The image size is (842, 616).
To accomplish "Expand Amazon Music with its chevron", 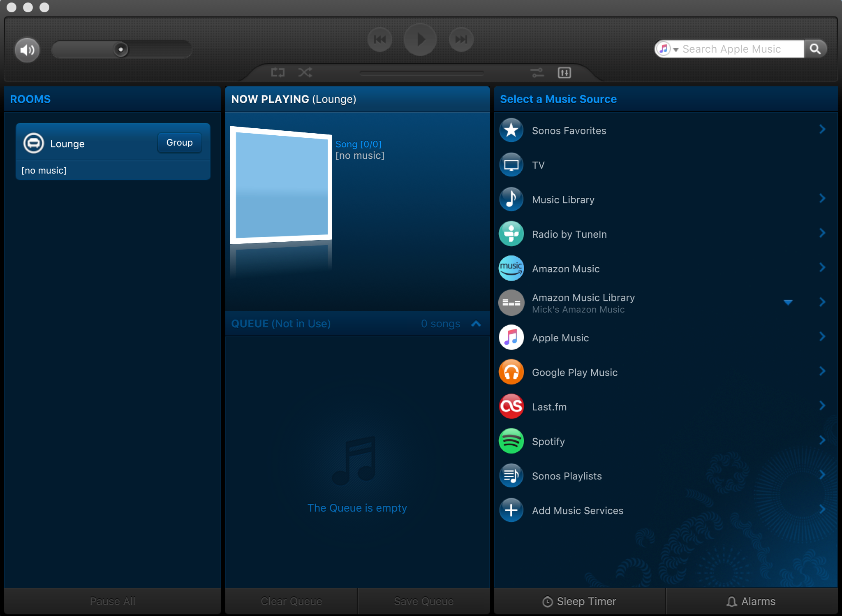I will pos(822,268).
